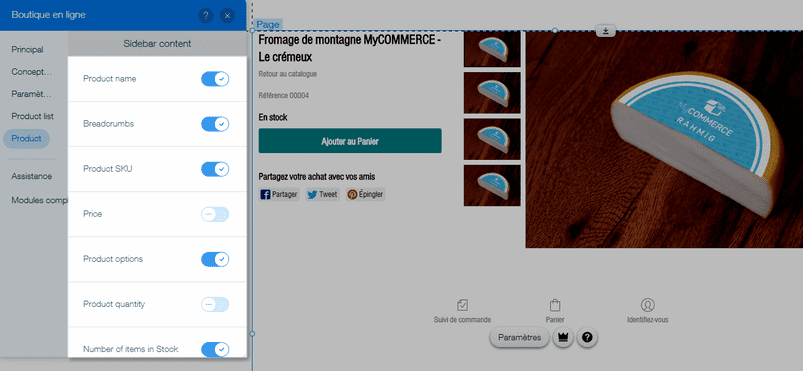The width and height of the screenshot is (803, 371).
Task: Toggle Number of items in Stock
Action: (x=215, y=349)
